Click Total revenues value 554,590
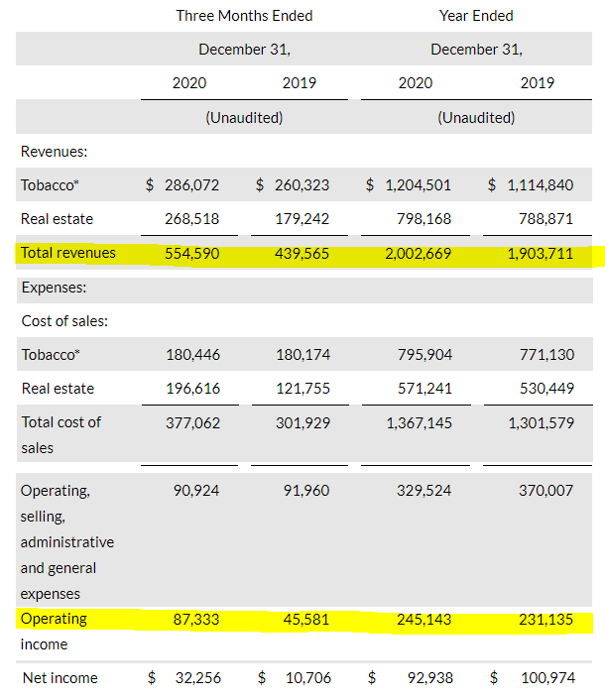This screenshot has width=605, height=700. (x=192, y=254)
